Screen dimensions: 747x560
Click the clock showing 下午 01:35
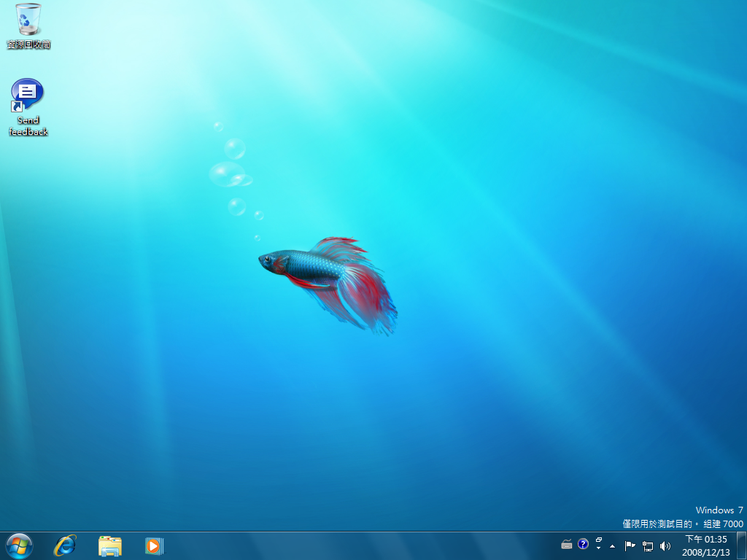[x=705, y=539]
